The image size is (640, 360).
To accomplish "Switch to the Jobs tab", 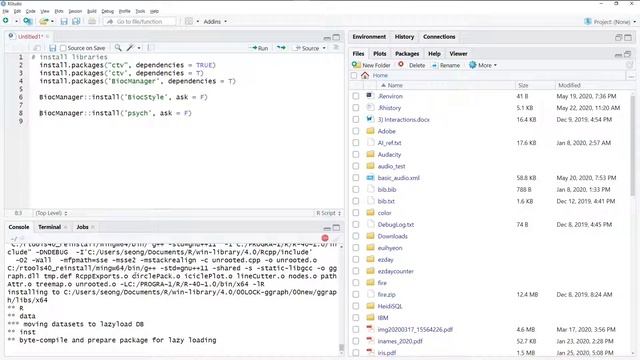I will [x=82, y=227].
